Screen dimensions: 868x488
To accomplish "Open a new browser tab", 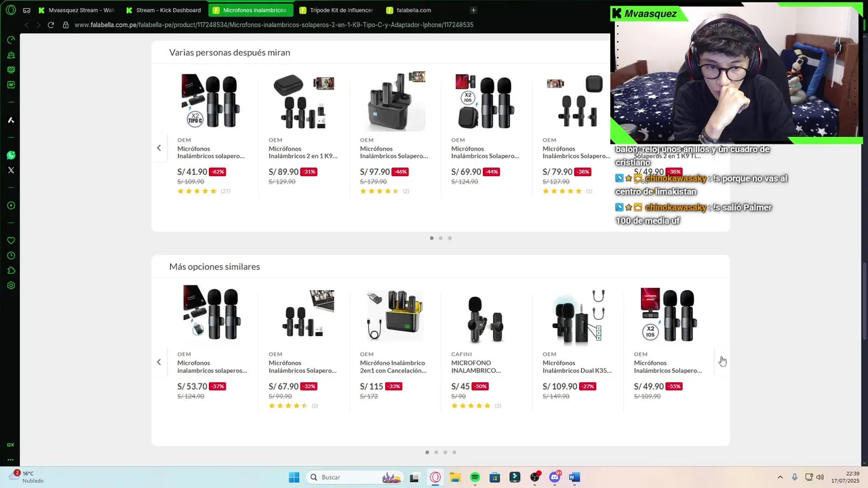I will tap(473, 10).
